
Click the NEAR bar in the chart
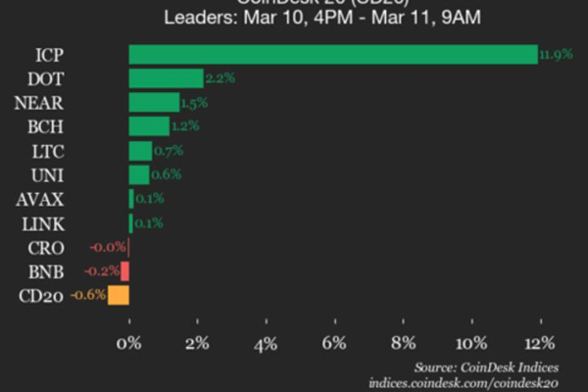pyautogui.click(x=154, y=102)
